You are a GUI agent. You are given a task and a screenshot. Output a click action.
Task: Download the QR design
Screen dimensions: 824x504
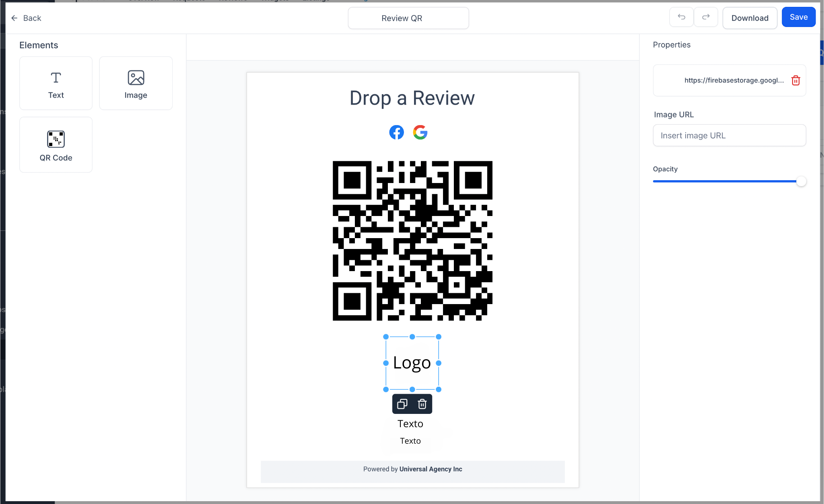[x=750, y=18]
